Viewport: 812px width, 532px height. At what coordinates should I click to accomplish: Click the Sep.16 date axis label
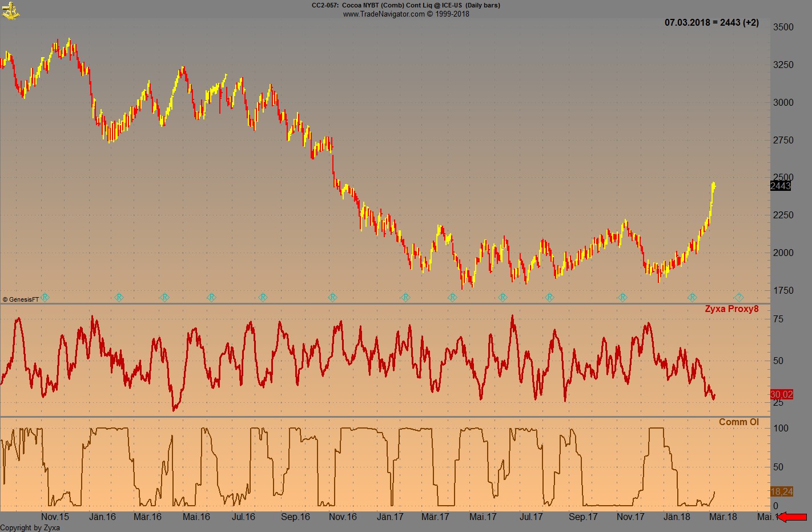coord(295,517)
